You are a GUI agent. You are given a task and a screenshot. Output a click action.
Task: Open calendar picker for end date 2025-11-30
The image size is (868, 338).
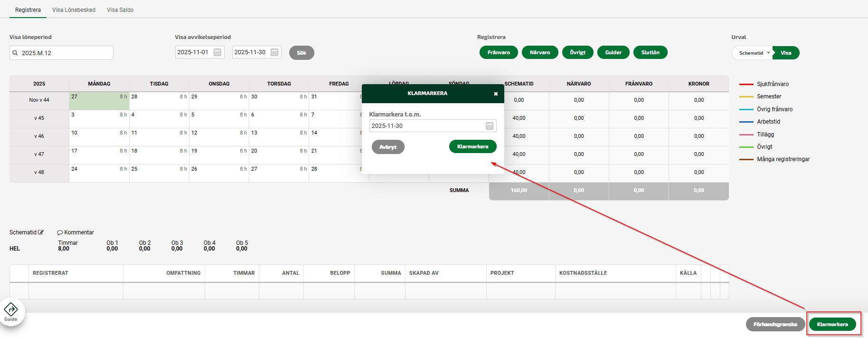pos(274,52)
